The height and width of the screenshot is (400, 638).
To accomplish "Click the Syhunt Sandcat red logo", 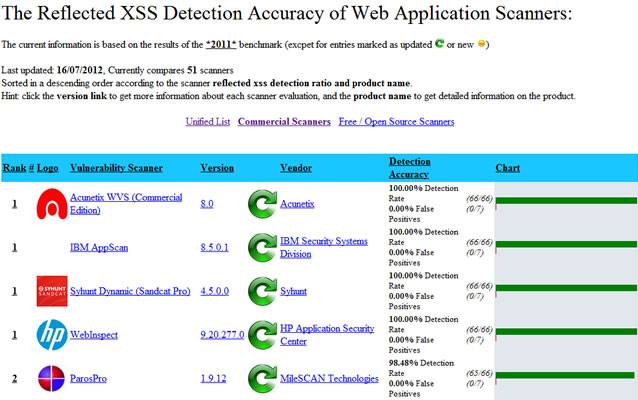I will 52,291.
